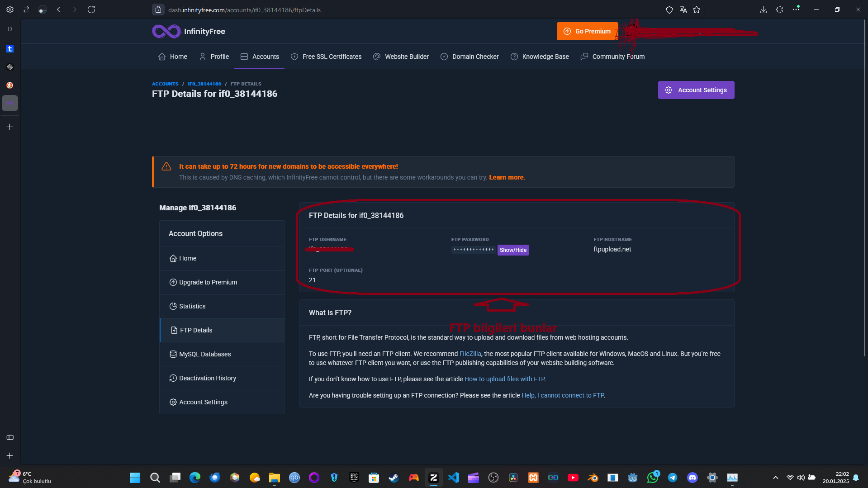Image resolution: width=868 pixels, height=488 pixels.
Task: Click ACCOUNTS breadcrumb link
Action: click(x=165, y=84)
